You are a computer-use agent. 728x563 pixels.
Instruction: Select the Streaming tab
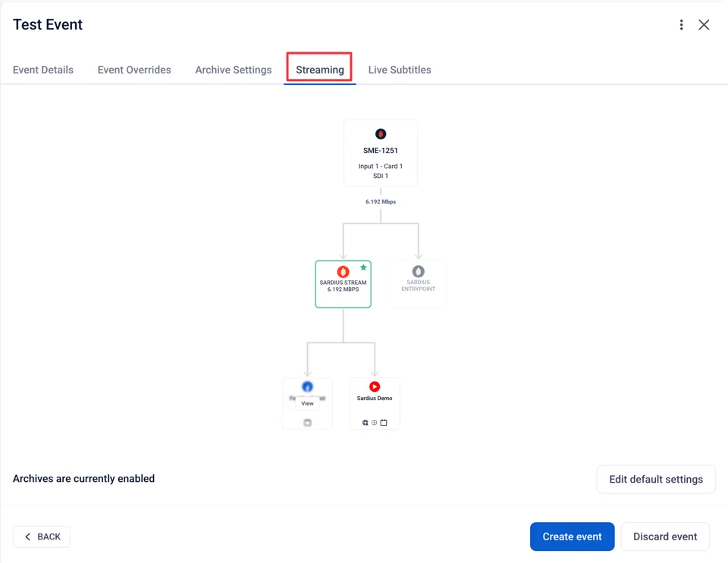click(x=320, y=70)
